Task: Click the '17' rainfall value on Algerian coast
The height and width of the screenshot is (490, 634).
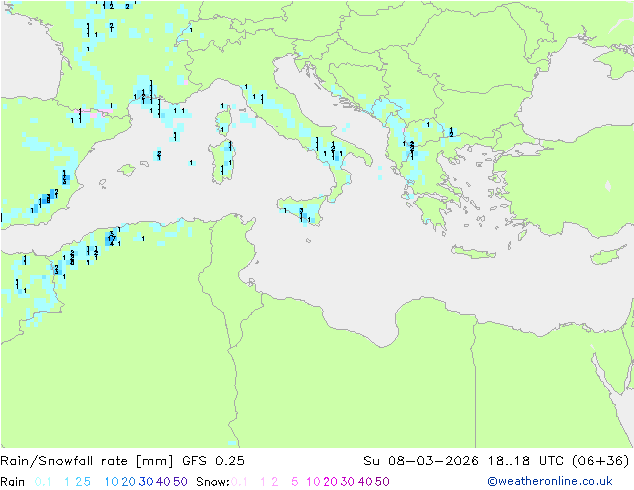Action: tap(112, 239)
